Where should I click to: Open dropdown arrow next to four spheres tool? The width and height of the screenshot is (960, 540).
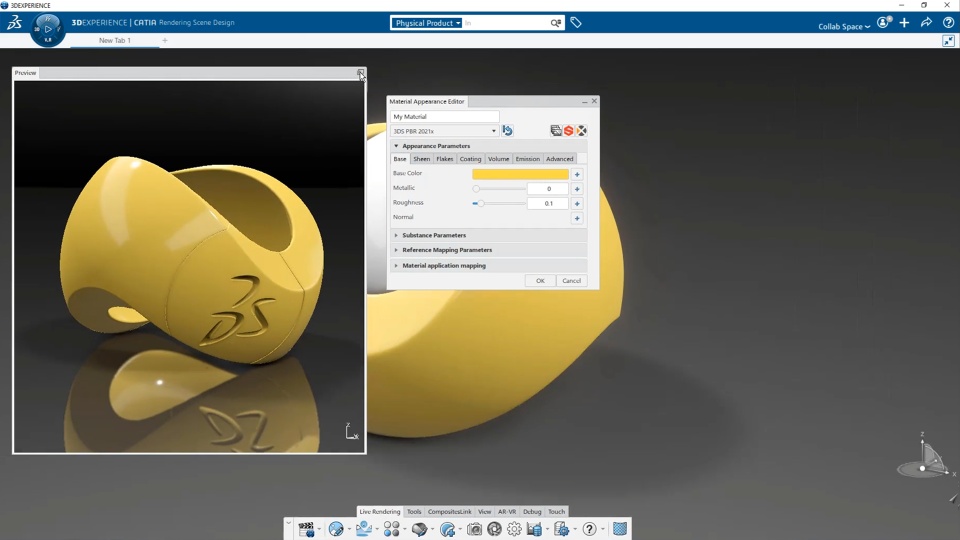pyautogui.click(x=405, y=530)
